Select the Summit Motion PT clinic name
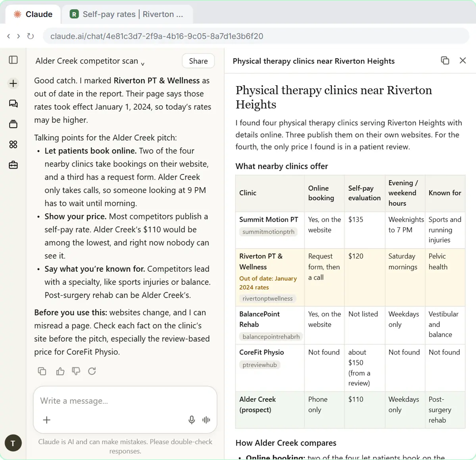The height and width of the screenshot is (460, 476). (269, 219)
